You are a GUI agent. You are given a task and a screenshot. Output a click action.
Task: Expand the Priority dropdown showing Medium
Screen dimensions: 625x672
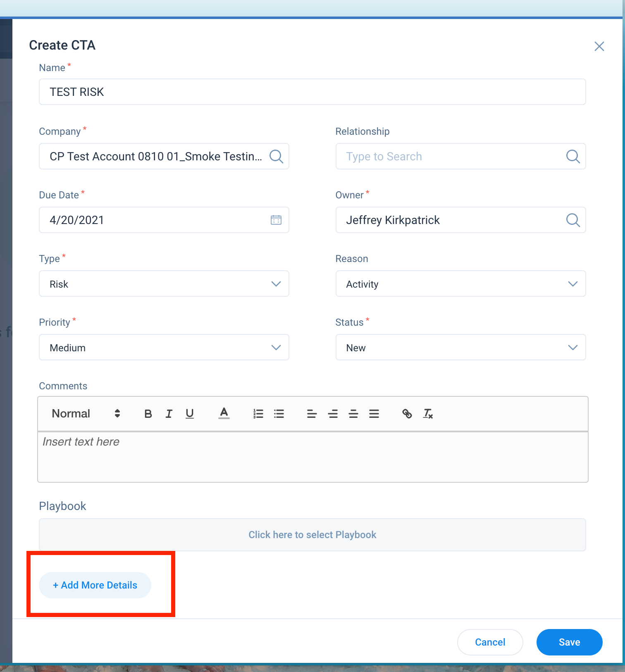click(x=164, y=347)
